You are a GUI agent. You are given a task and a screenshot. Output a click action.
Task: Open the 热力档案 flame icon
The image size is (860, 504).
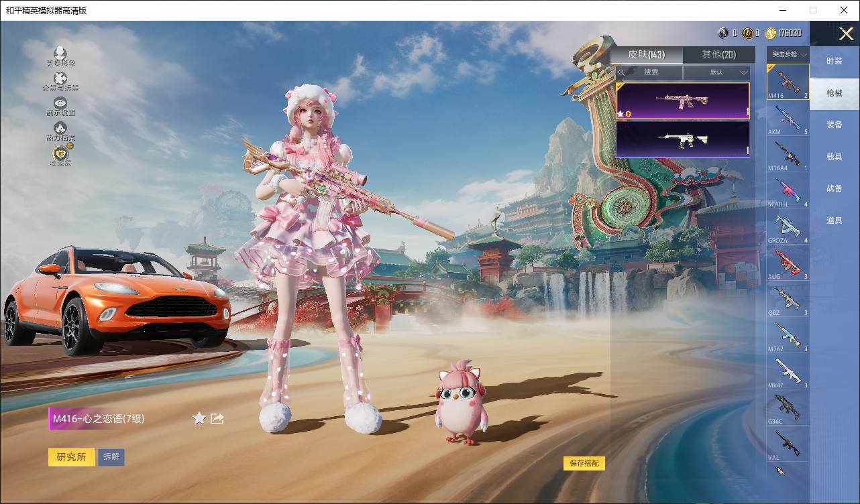pos(60,128)
